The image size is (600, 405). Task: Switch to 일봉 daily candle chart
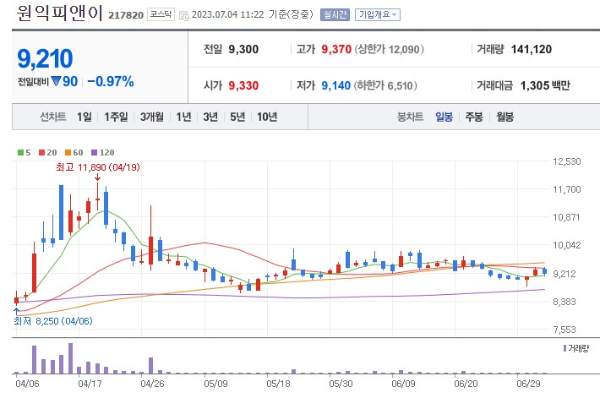pos(444,117)
